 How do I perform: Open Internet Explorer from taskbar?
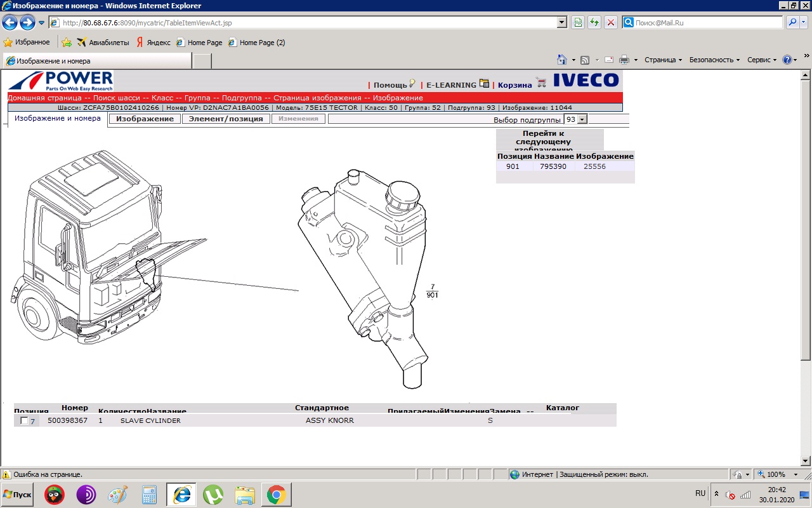181,494
